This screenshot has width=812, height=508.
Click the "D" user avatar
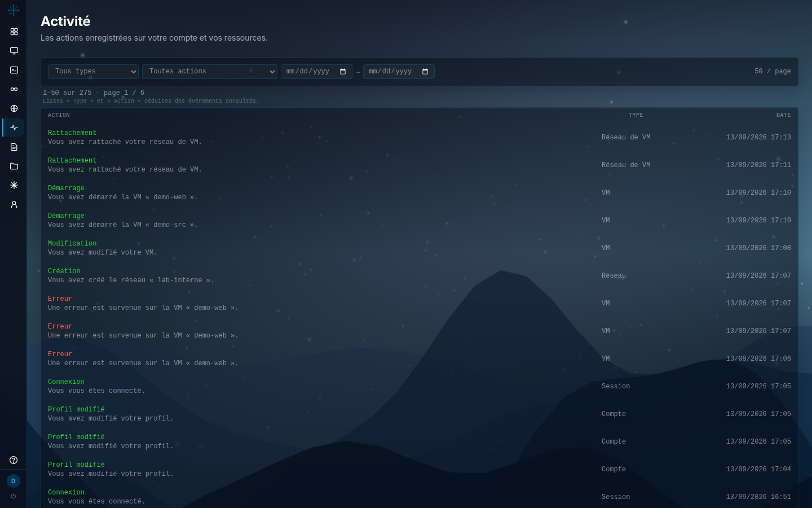pyautogui.click(x=14, y=481)
